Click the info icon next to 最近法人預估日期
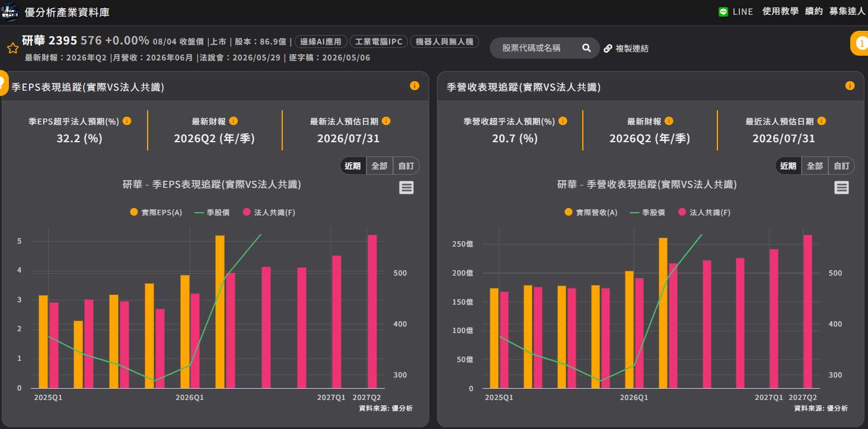This screenshot has height=429, width=868. tap(821, 121)
